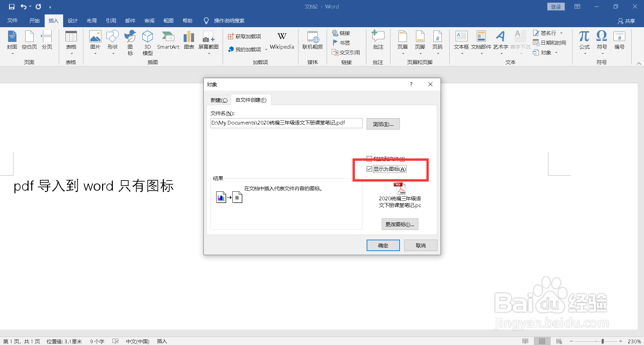
Task: Open the Page Number (页码) menu
Action: (438, 43)
